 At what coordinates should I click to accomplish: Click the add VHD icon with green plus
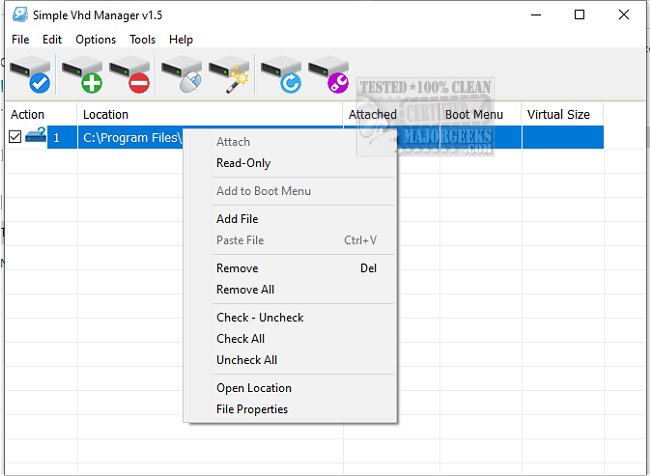[x=82, y=75]
